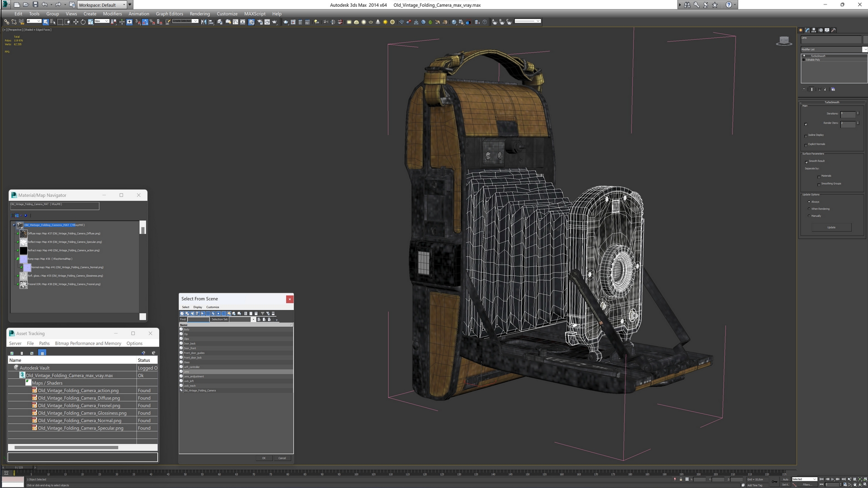Viewport: 868px width, 488px height.
Task: Click the Refresh icon in the Asset Tracking toolbar
Action: (x=12, y=353)
